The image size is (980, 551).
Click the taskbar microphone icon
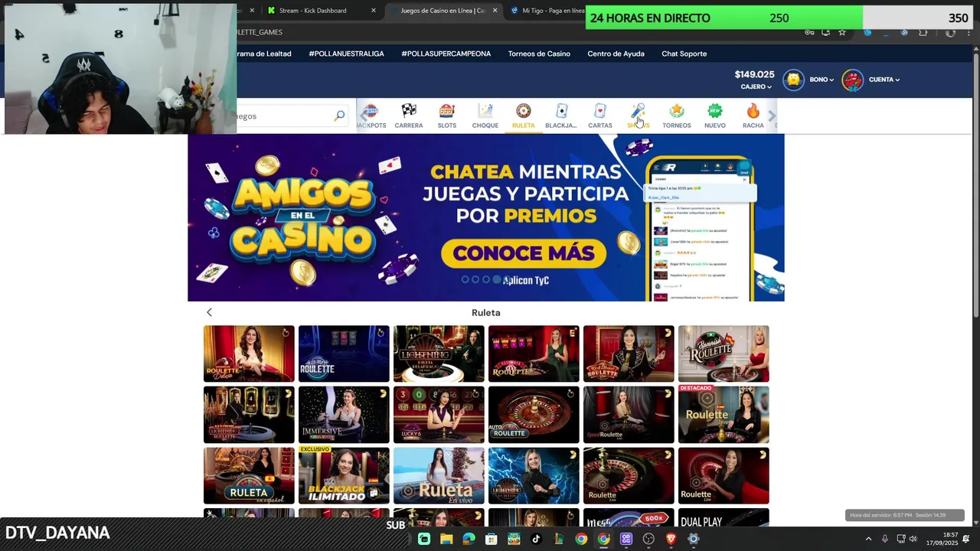coord(885,539)
